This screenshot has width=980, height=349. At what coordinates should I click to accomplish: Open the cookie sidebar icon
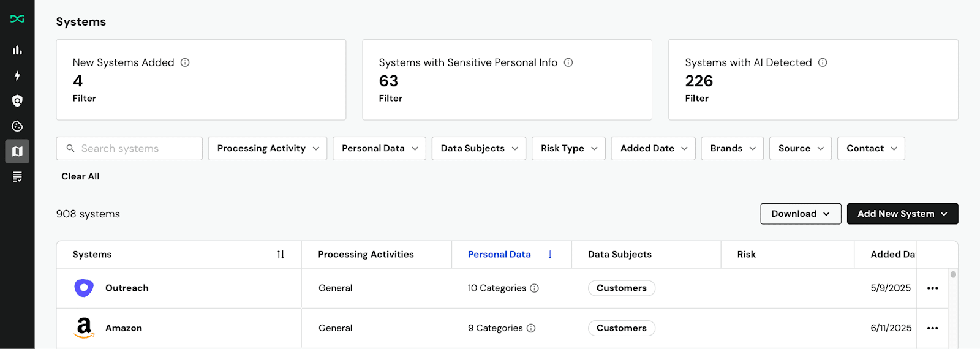tap(17, 126)
